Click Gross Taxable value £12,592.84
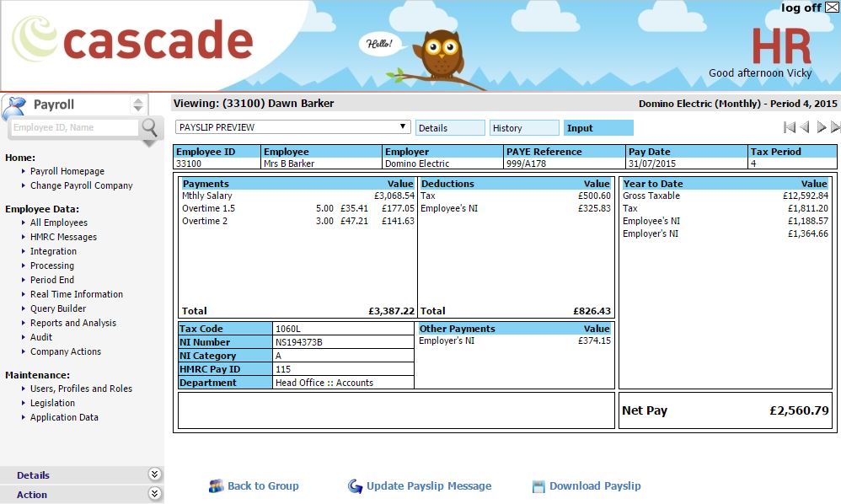Viewport: 841px width, 504px height. click(805, 196)
